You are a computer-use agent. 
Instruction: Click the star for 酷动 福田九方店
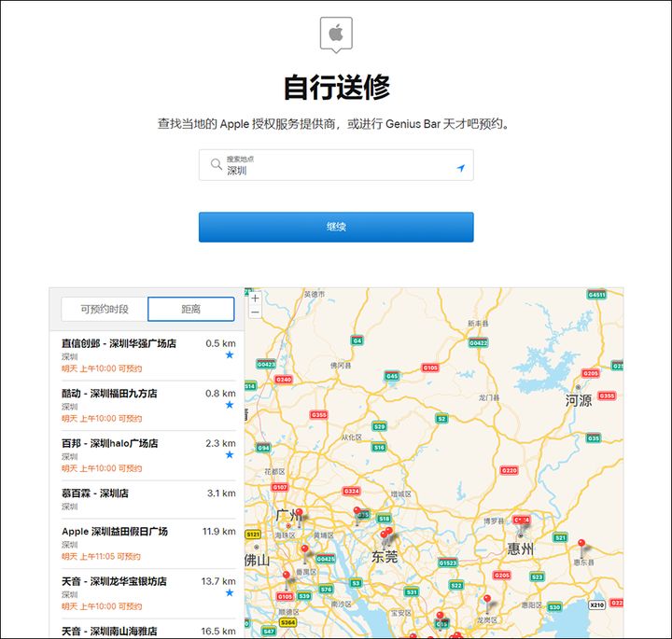pos(230,405)
